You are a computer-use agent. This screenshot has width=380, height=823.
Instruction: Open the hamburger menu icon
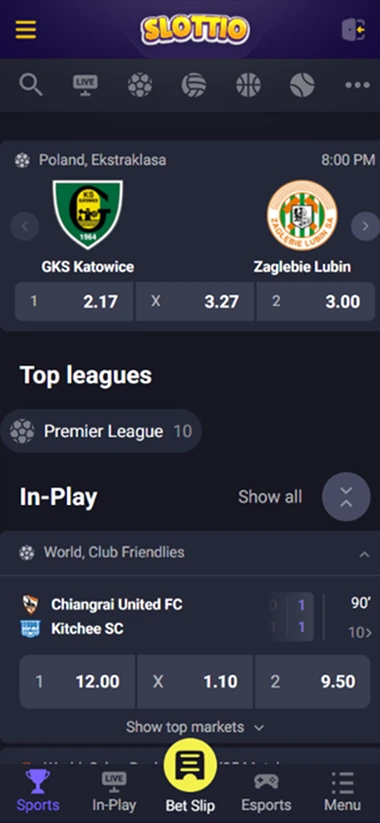click(x=26, y=29)
